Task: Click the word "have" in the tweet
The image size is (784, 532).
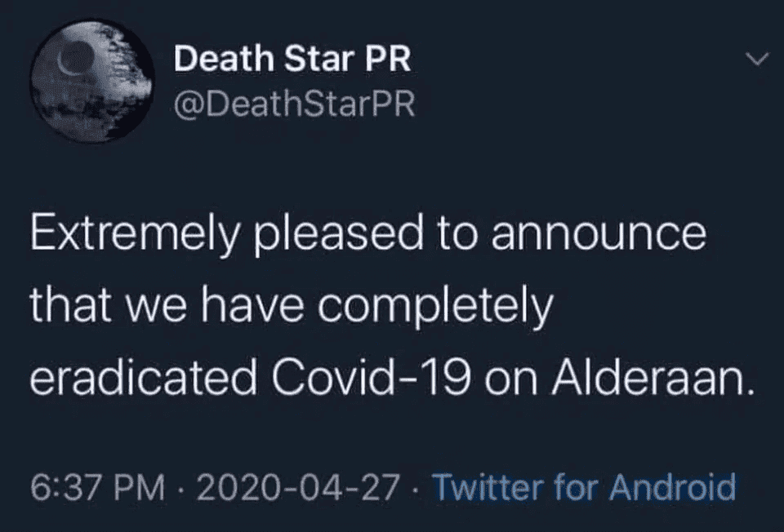Action: 267,307
